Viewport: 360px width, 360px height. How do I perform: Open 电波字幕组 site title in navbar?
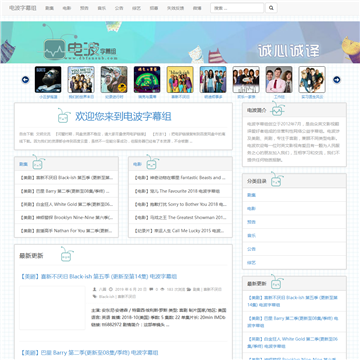[23, 8]
